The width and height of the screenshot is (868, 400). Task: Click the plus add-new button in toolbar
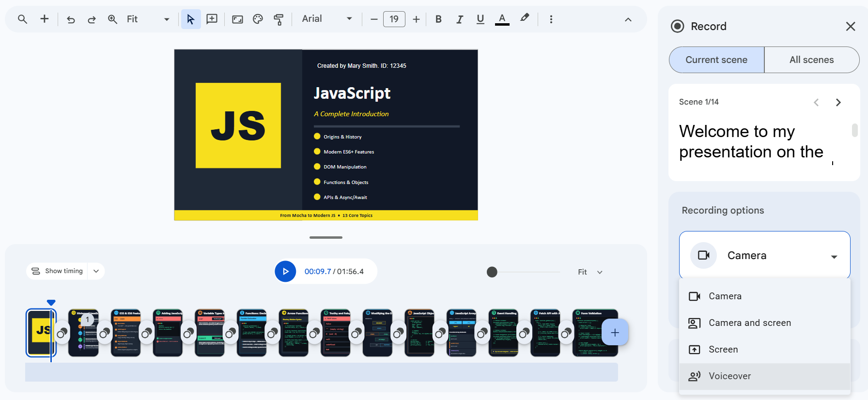44,19
